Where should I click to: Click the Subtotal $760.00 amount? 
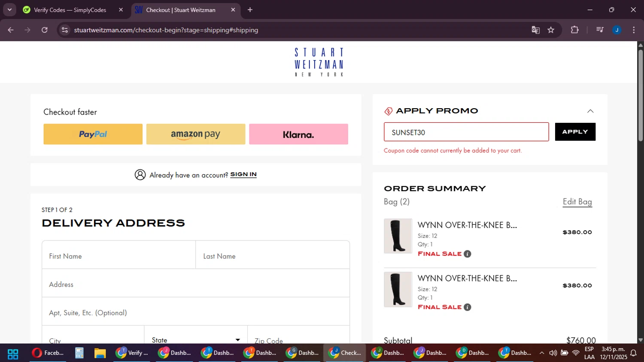pos(581,340)
